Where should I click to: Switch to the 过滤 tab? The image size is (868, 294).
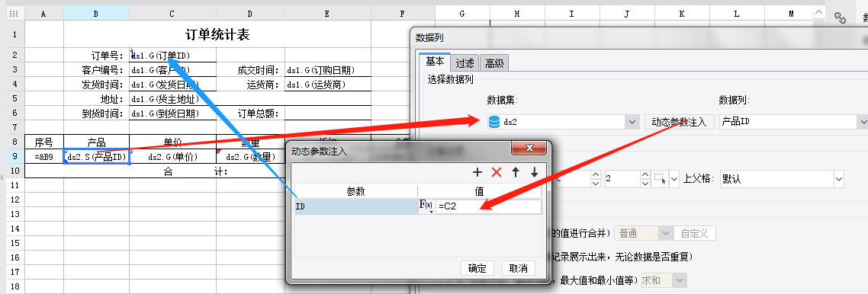(465, 63)
